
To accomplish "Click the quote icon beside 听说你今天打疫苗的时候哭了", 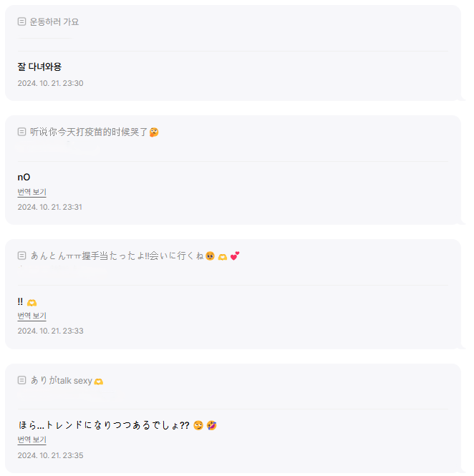I will 22,132.
